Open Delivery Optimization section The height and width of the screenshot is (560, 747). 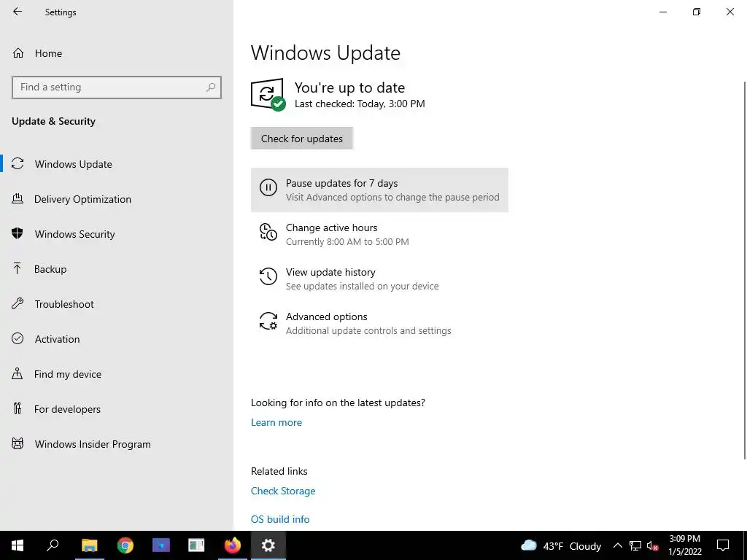pyautogui.click(x=117, y=199)
